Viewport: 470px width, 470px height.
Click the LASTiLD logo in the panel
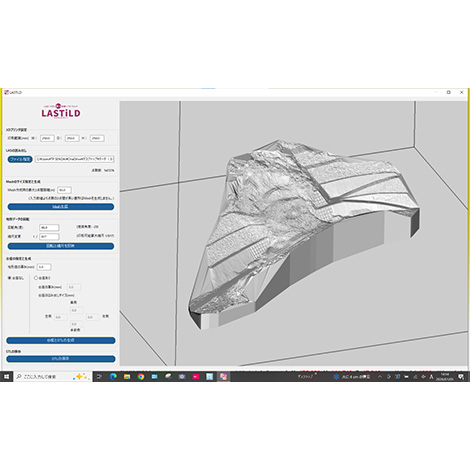pos(61,111)
